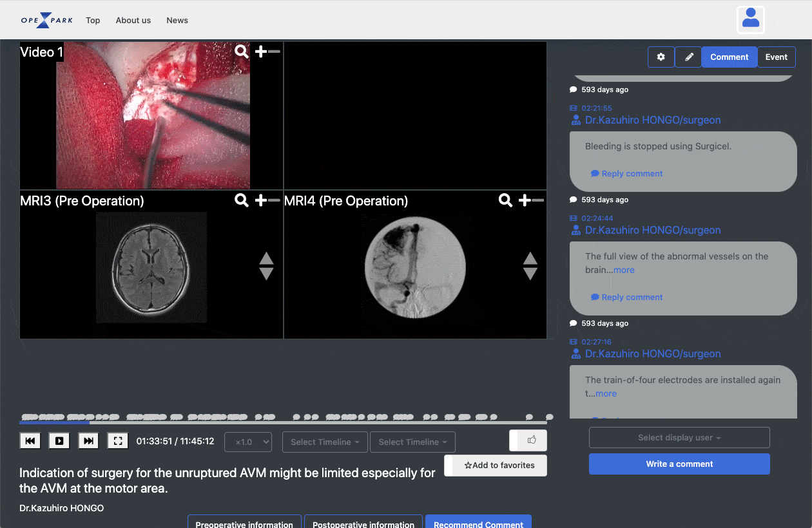The height and width of the screenshot is (528, 812).
Task: Open author profile above Surgicel comment
Action: tap(653, 120)
